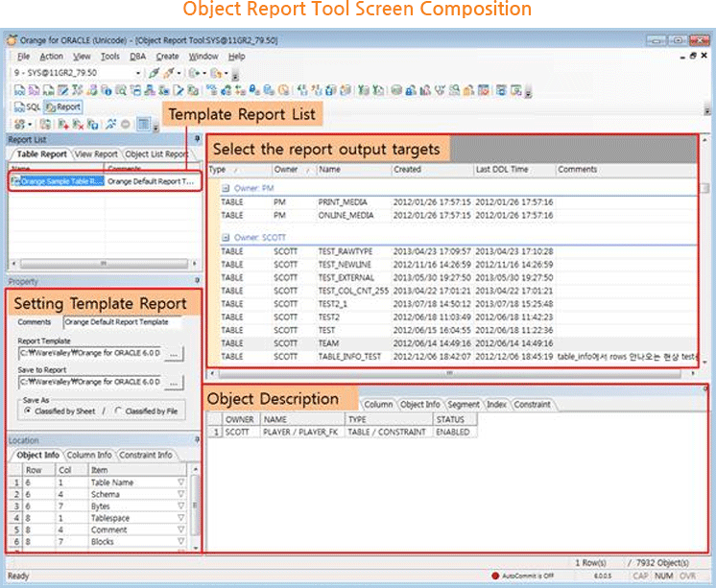This screenshot has height=588, width=716.
Task: Click the calendar schedule icon in the main toolbar
Action: tap(483, 90)
